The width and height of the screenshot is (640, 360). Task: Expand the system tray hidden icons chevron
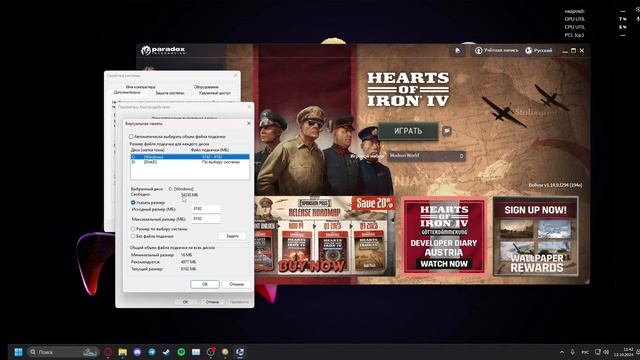click(x=562, y=352)
